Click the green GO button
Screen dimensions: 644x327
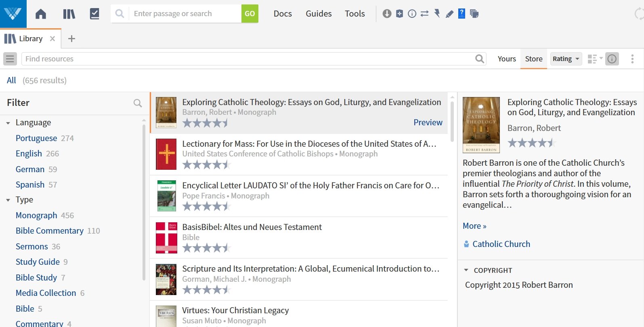pyautogui.click(x=250, y=14)
